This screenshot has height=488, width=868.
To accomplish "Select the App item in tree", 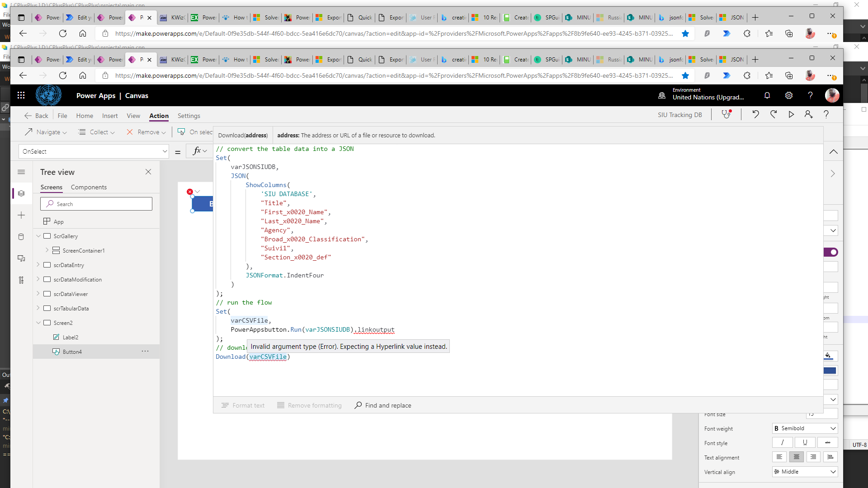I will (x=58, y=221).
